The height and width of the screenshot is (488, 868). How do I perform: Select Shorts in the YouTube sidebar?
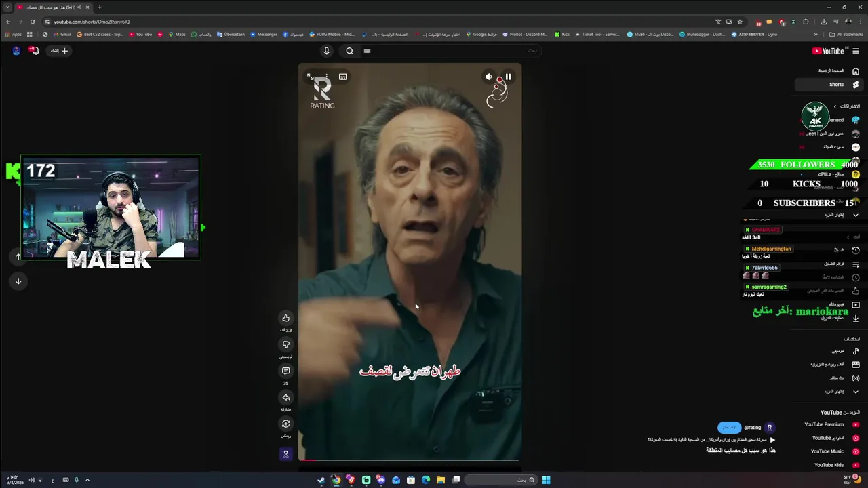[829, 85]
